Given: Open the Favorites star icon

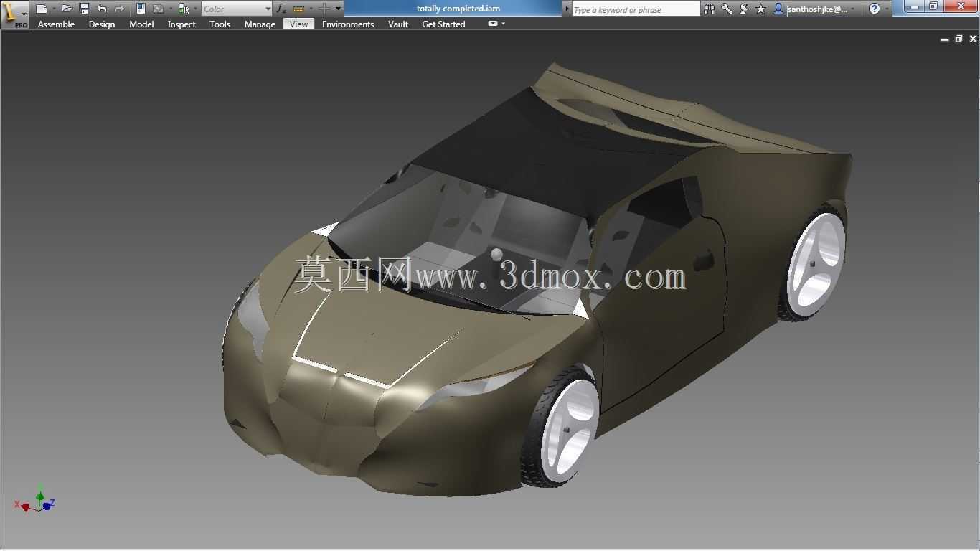Looking at the screenshot, I should click(x=760, y=9).
